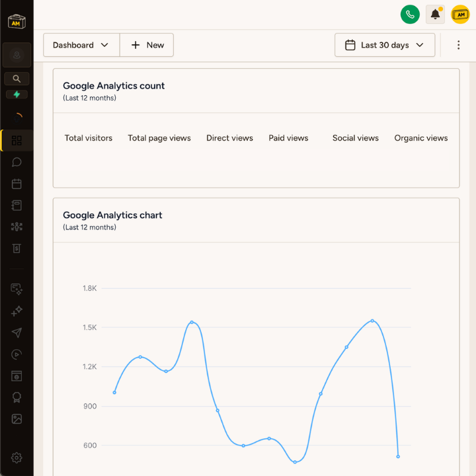Open the calendar icon in sidebar

pyautogui.click(x=17, y=184)
